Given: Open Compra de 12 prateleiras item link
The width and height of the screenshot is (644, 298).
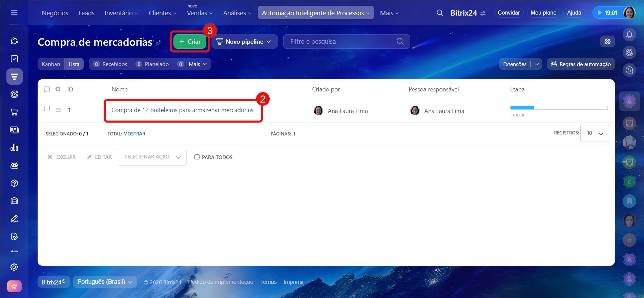Looking at the screenshot, I should click(x=182, y=110).
